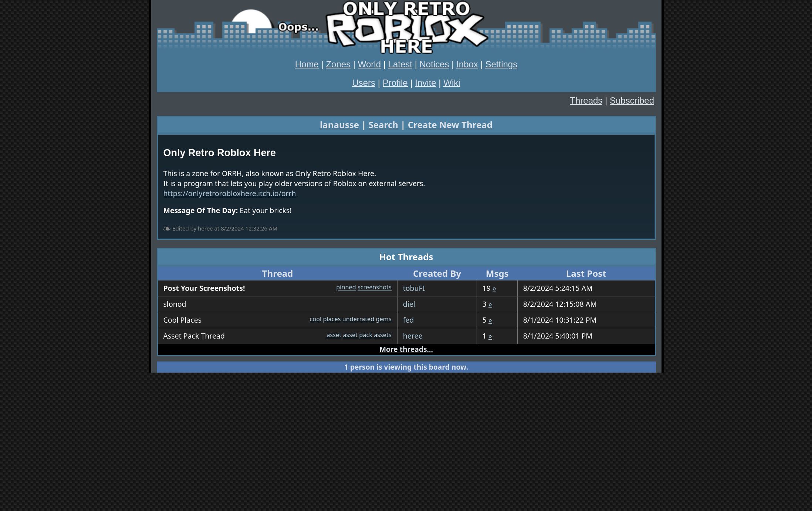Open the Inbox link
This screenshot has width=812, height=511.
click(x=467, y=64)
